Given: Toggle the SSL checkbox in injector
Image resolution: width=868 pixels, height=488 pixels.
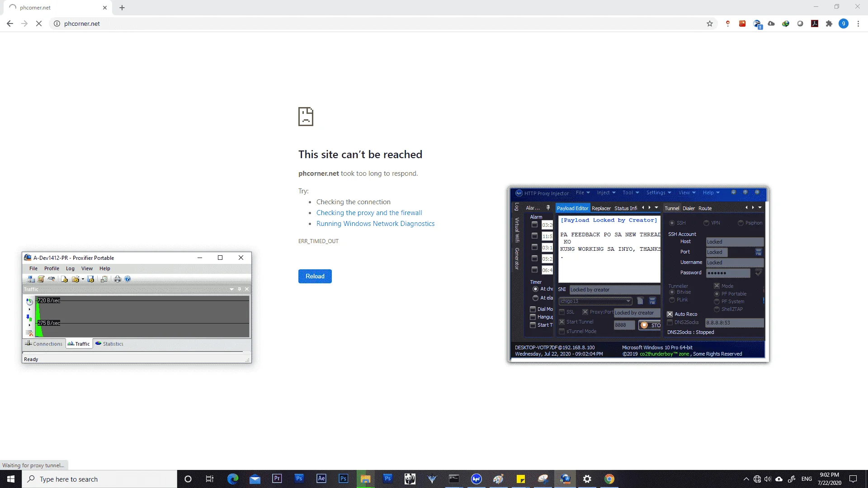Looking at the screenshot, I should click(x=562, y=312).
